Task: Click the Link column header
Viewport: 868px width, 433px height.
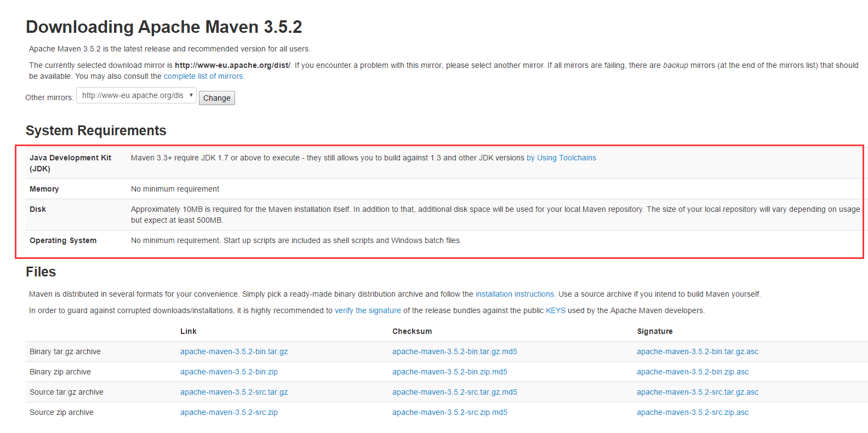Action: [189, 331]
